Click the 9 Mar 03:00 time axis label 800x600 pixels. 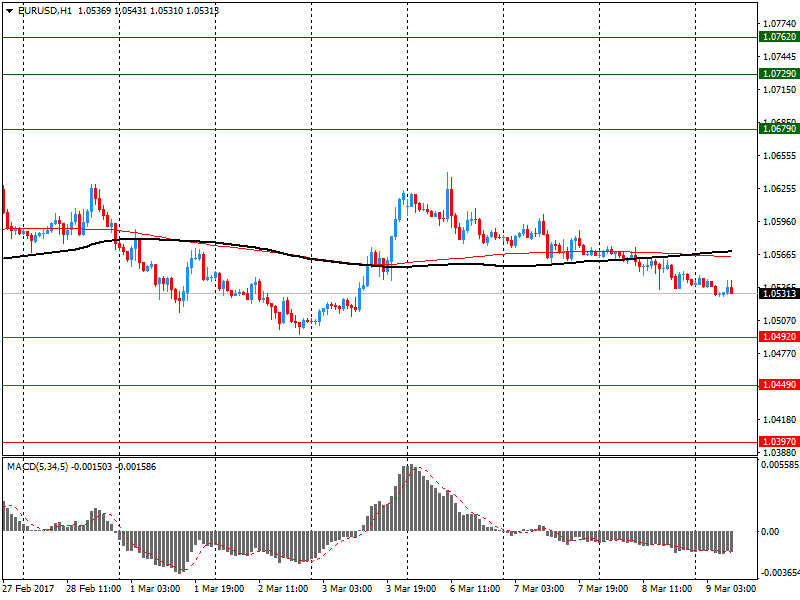click(731, 589)
